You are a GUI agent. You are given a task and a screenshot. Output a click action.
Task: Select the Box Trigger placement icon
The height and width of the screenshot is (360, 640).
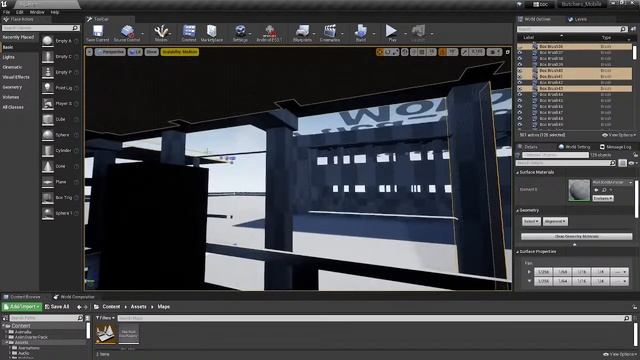click(x=48, y=198)
